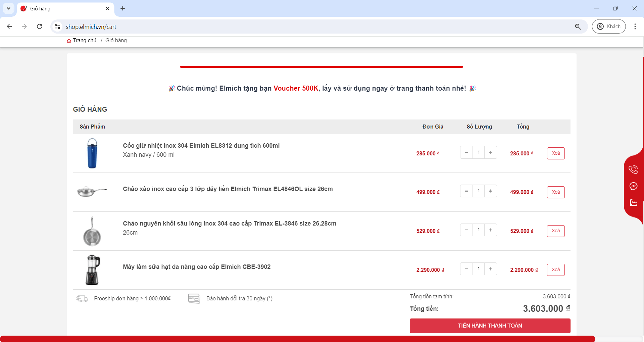Decrease quantity of EL8312 thermal cup

(x=466, y=152)
